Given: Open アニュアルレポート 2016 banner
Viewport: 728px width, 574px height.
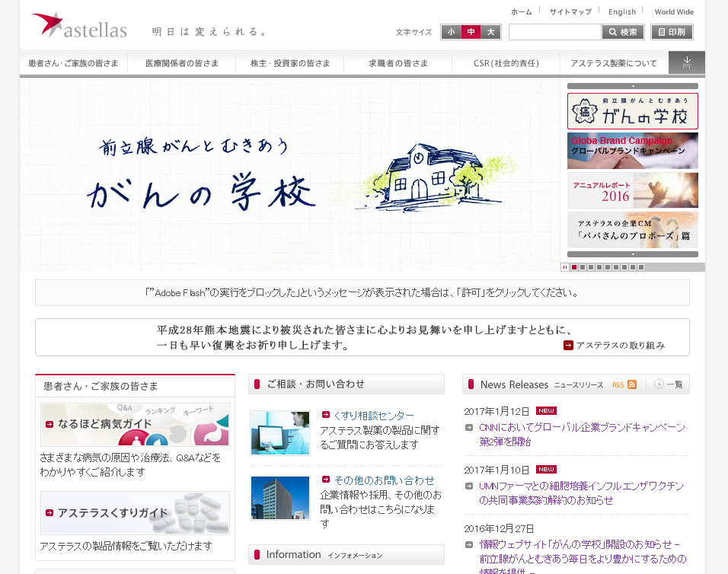Looking at the screenshot, I should point(632,190).
